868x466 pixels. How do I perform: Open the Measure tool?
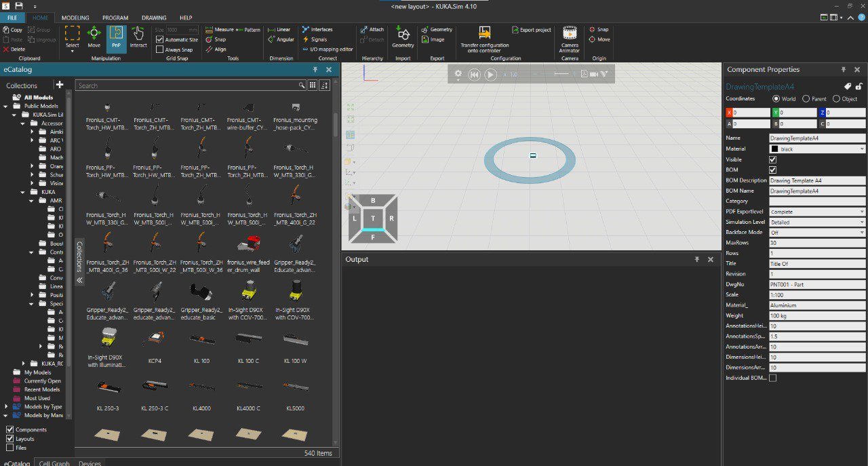219,30
